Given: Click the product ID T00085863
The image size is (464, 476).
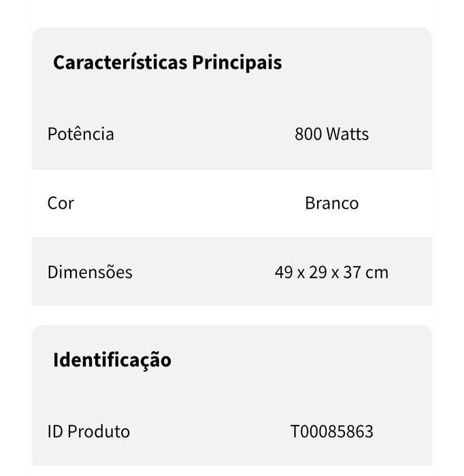Looking at the screenshot, I should click(x=331, y=432).
